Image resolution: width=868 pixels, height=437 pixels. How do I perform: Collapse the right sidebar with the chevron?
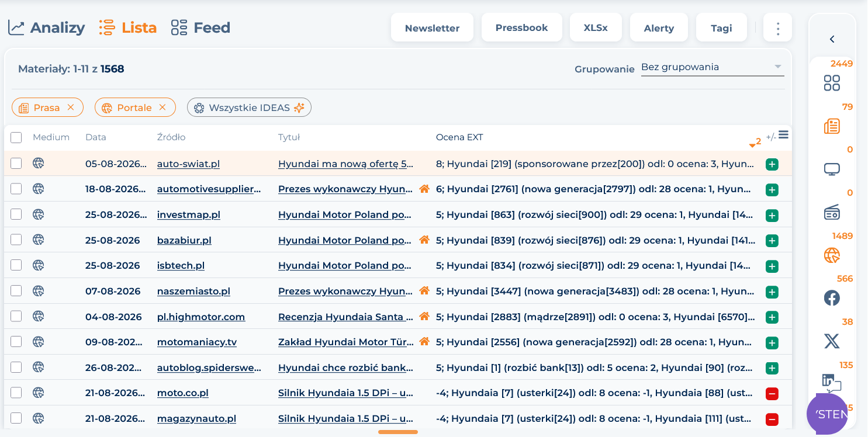(x=832, y=39)
